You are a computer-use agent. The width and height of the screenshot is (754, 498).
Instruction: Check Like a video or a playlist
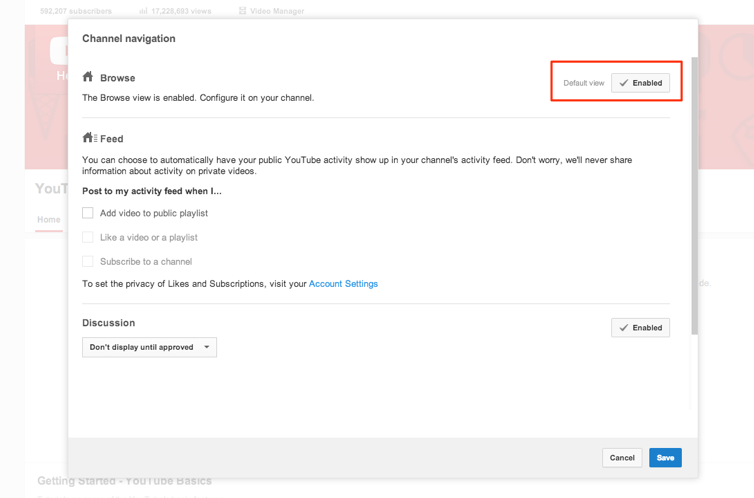[88, 237]
